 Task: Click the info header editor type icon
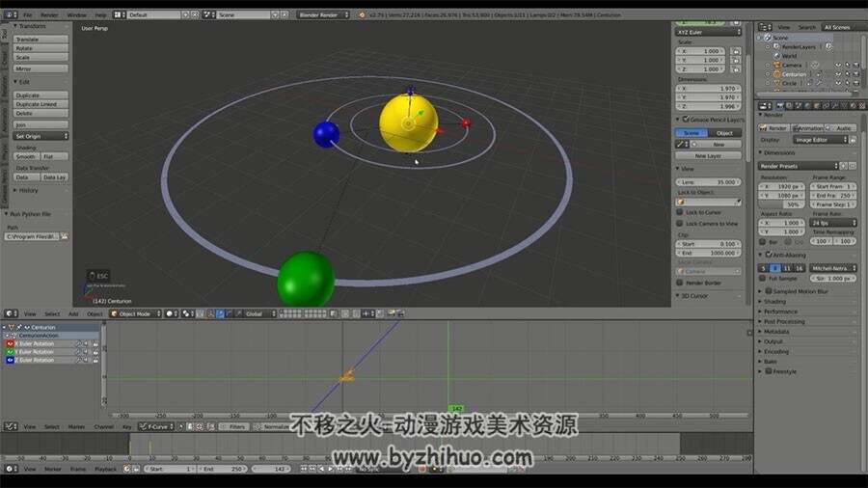pyautogui.click(x=11, y=14)
